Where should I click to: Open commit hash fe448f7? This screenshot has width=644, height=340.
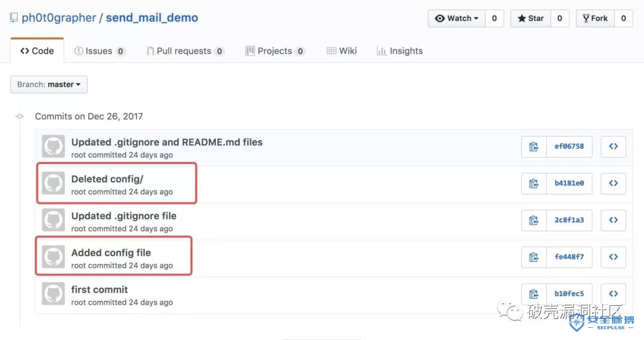click(569, 257)
